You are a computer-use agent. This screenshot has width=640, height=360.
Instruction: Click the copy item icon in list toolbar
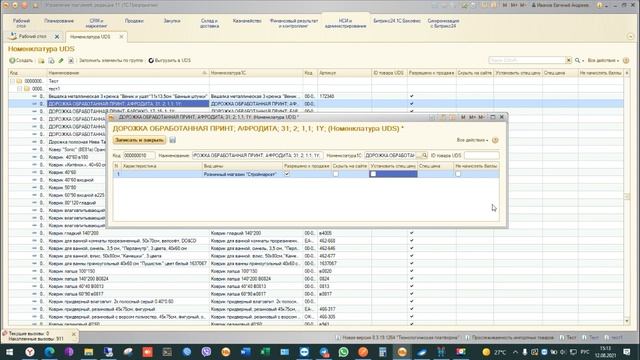pos(51,60)
